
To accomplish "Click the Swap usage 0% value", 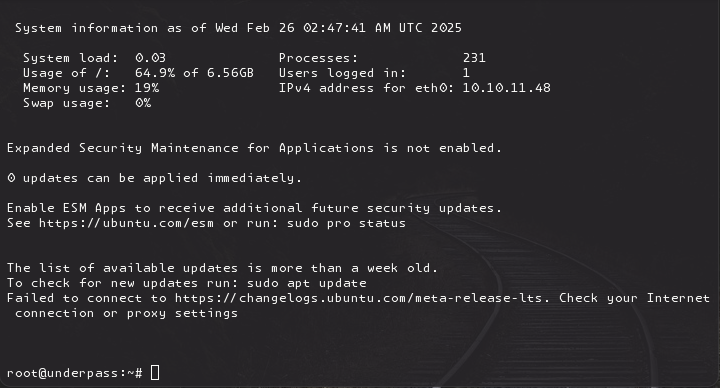I will pyautogui.click(x=143, y=103).
